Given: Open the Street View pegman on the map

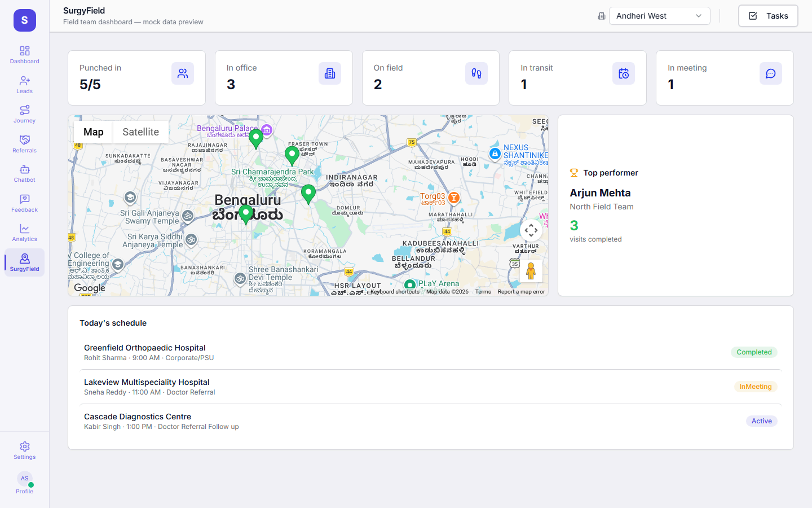Looking at the screenshot, I should coord(531,271).
